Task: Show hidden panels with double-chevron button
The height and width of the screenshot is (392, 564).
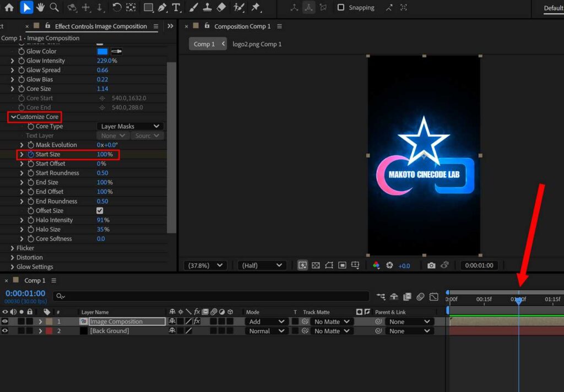Action: [171, 26]
